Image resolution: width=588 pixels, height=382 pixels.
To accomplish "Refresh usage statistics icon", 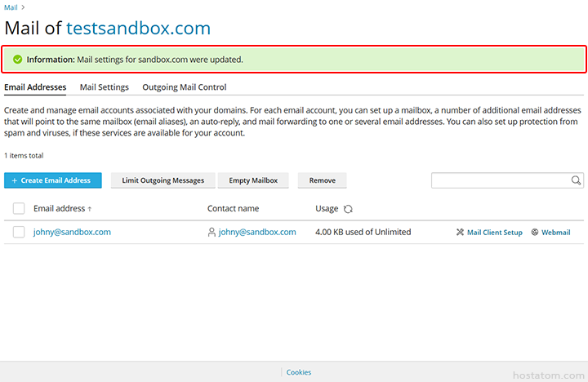I will 348,209.
